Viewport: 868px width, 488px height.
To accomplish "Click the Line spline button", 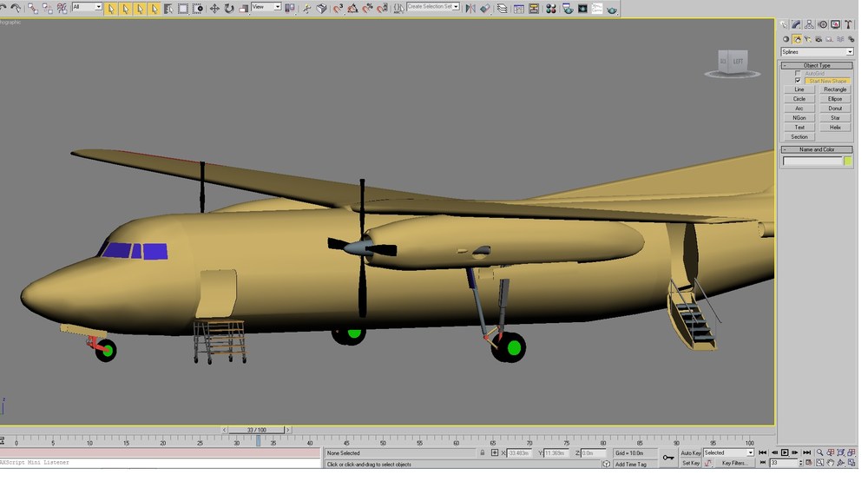I will (x=799, y=89).
